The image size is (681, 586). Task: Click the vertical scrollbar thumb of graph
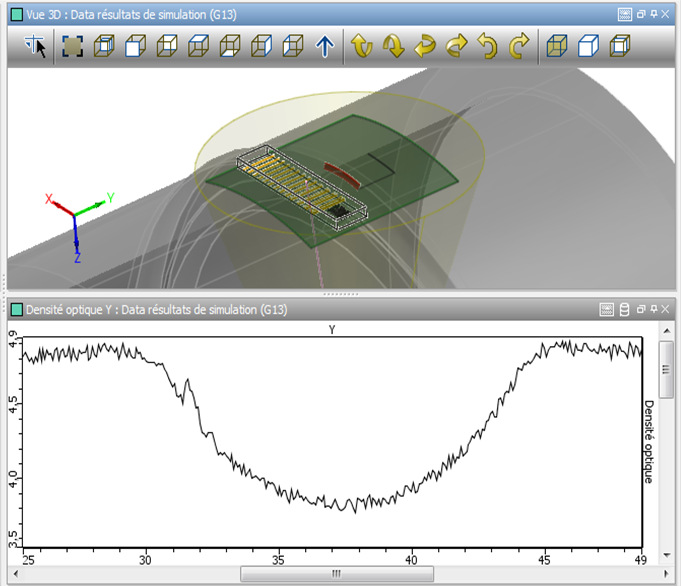click(x=666, y=369)
